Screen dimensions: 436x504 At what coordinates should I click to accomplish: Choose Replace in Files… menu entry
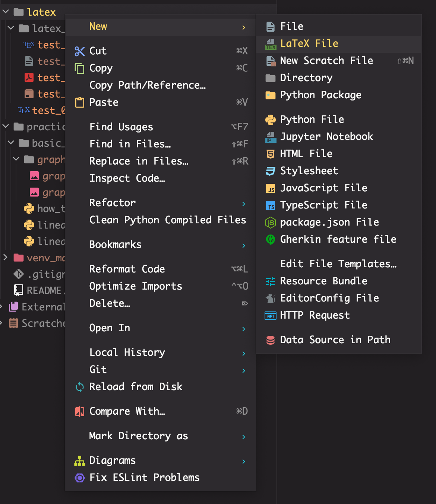[161, 161]
